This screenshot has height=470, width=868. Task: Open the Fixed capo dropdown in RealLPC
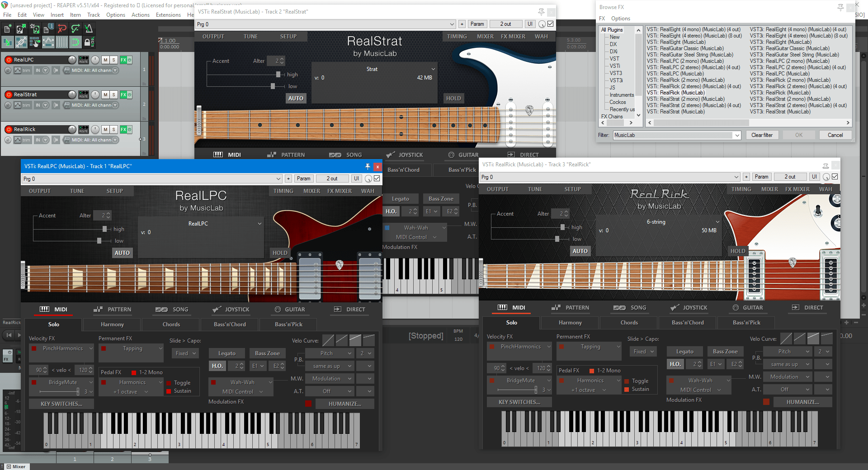coord(186,353)
